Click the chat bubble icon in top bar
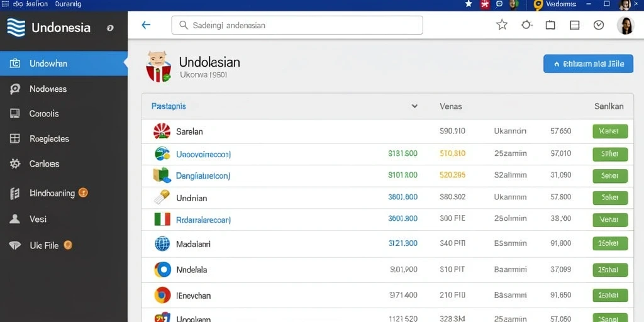The height and width of the screenshot is (322, 644). [499, 4]
